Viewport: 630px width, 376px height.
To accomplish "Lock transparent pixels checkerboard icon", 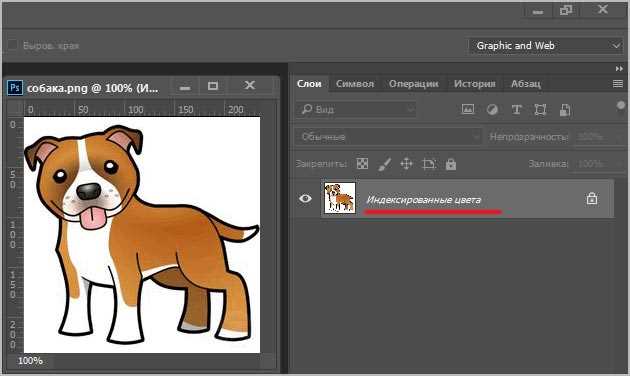I will point(362,164).
